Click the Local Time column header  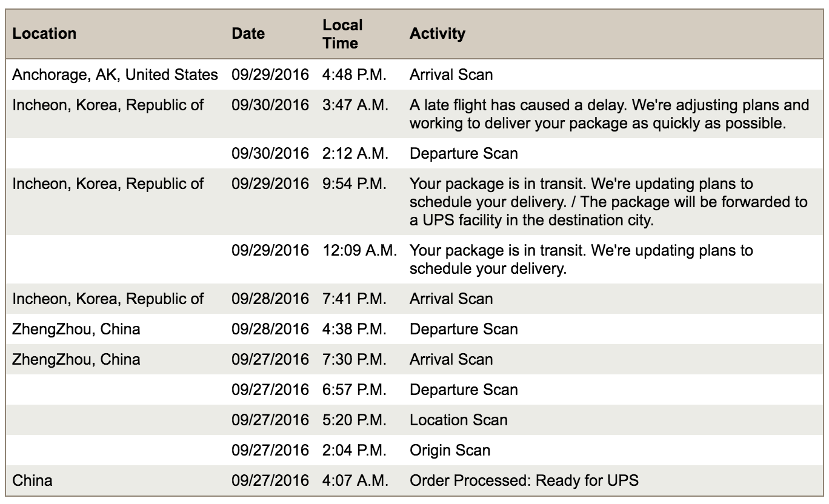[343, 34]
